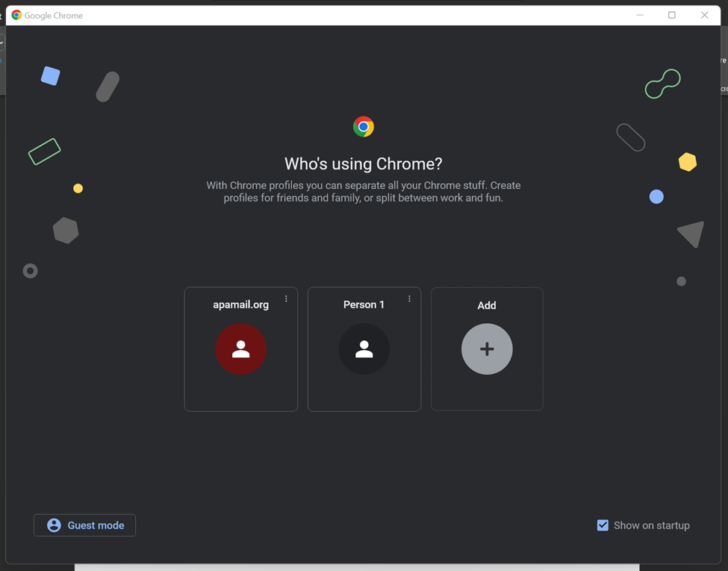Click the Add profile card
The height and width of the screenshot is (571, 728).
pos(487,349)
